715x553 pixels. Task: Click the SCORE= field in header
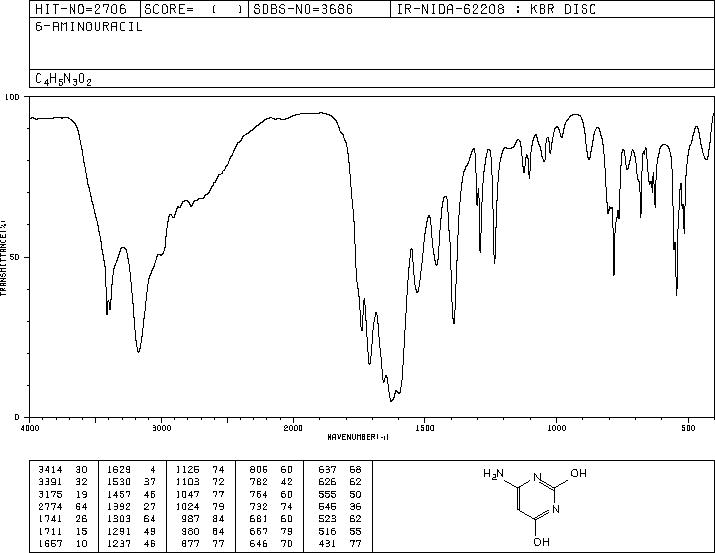pyautogui.click(x=193, y=9)
